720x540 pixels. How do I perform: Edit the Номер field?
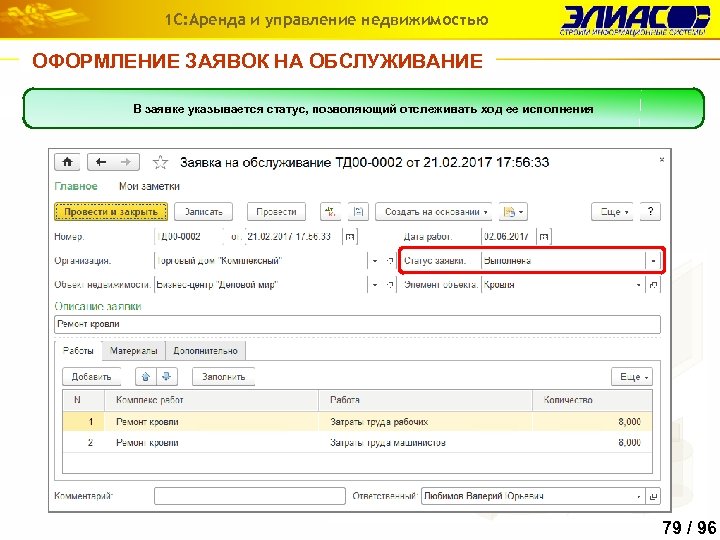189,236
